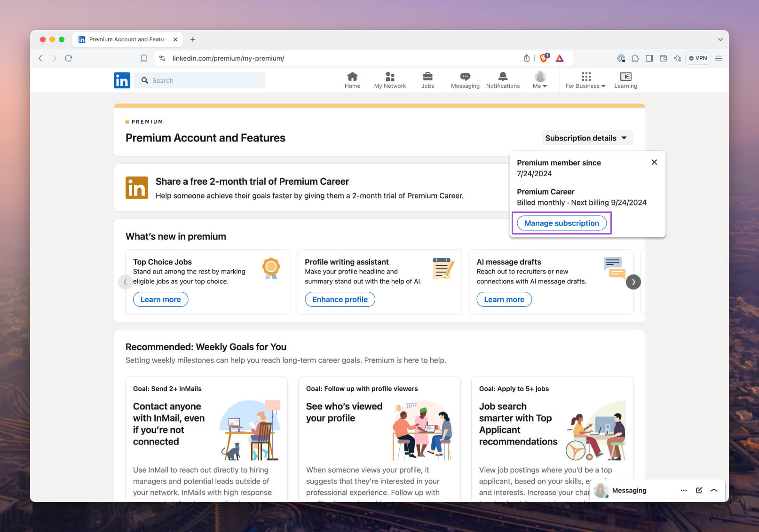Open the Brave Wallet icon

coord(664,58)
